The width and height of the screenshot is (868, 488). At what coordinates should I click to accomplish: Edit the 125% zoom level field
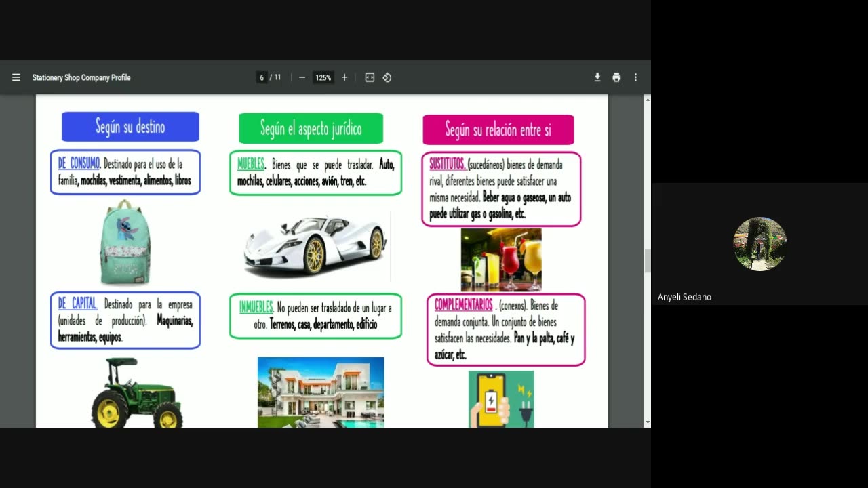(323, 77)
